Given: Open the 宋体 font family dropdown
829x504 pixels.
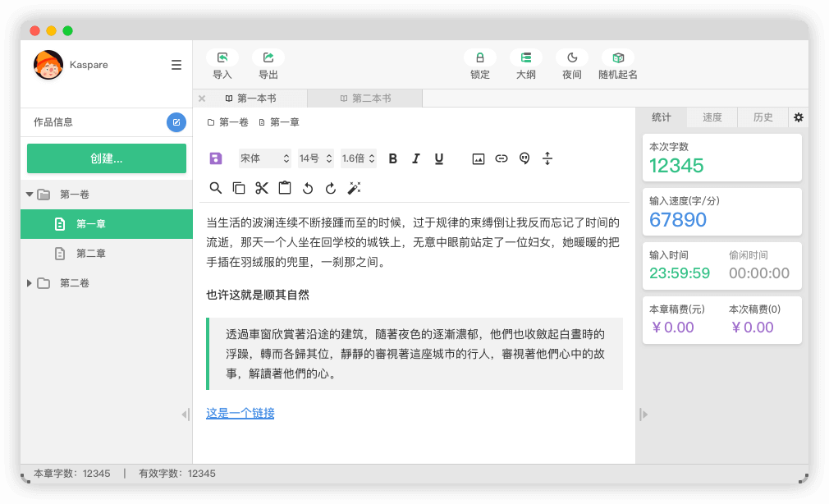Looking at the screenshot, I should pos(264,158).
